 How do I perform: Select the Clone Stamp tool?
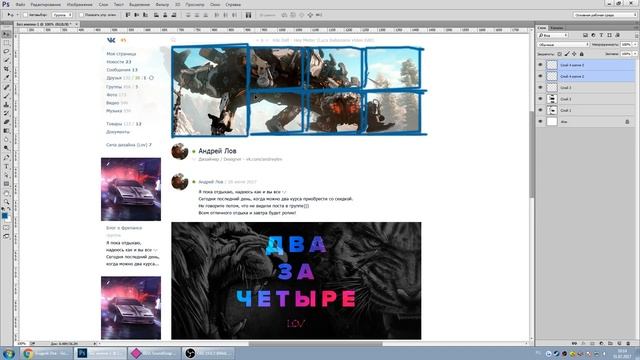point(6,104)
